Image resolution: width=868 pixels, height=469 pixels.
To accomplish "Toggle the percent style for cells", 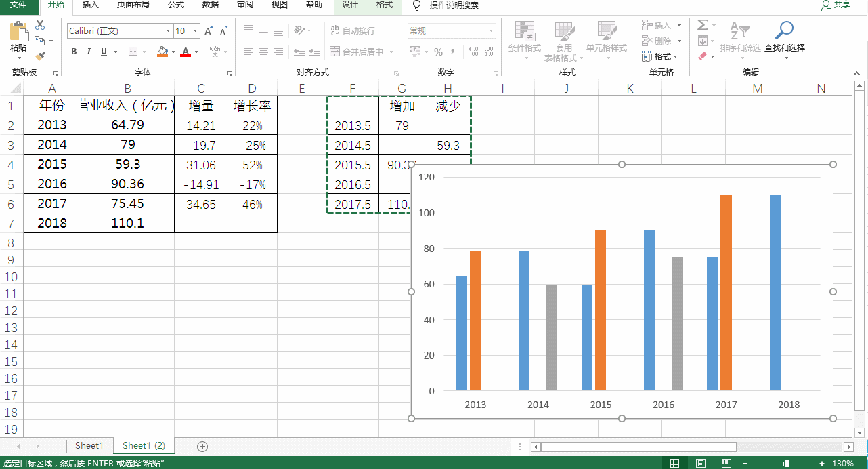I will click(437, 51).
